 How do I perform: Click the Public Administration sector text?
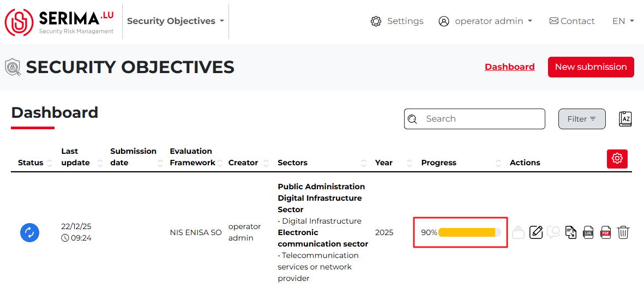click(x=321, y=187)
